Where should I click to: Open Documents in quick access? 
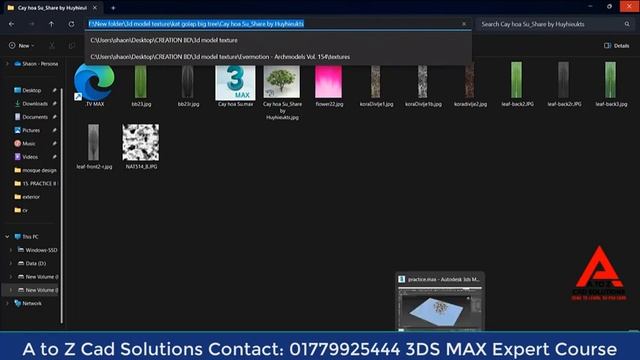pos(35,117)
